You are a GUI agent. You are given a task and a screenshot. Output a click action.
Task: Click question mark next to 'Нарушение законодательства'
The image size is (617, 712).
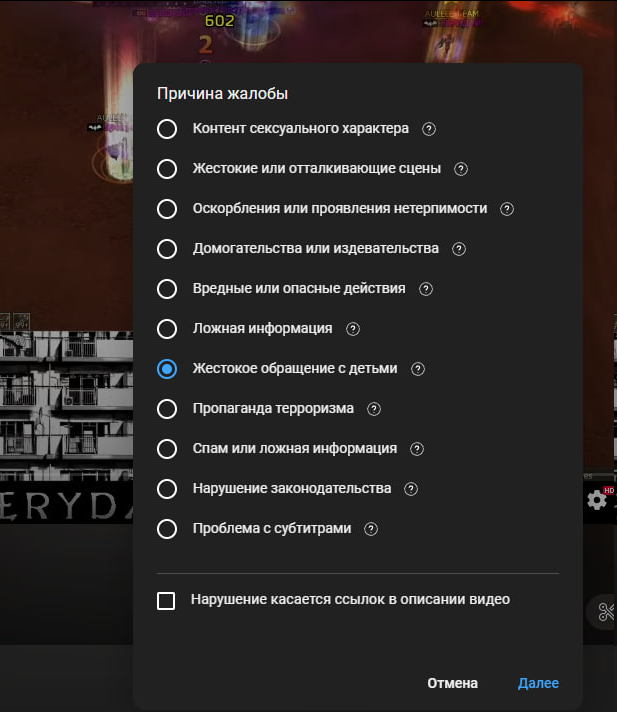click(x=410, y=489)
